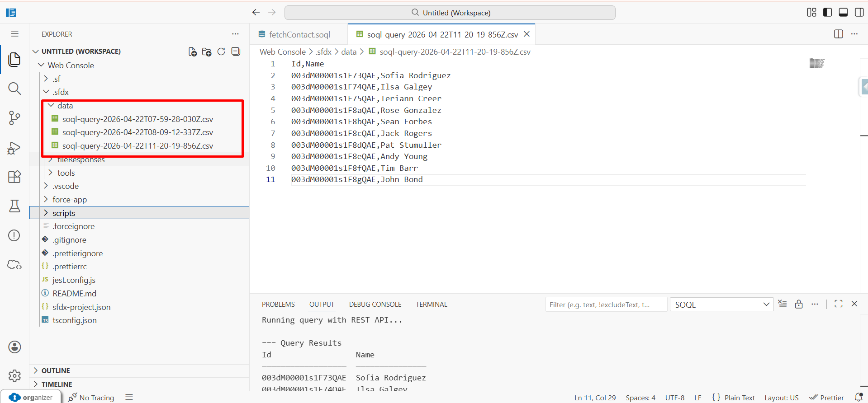The image size is (868, 403).
Task: Maximize the output panel size
Action: pos(839,304)
